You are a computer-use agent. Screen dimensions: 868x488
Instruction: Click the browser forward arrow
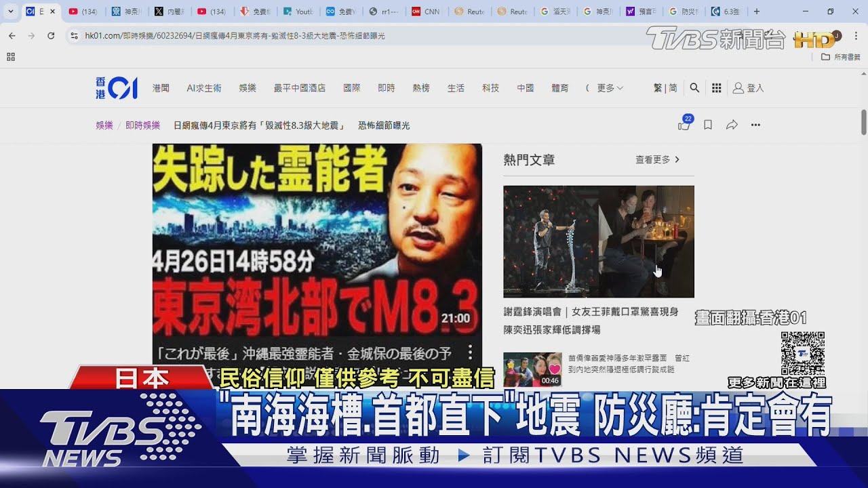click(31, 36)
